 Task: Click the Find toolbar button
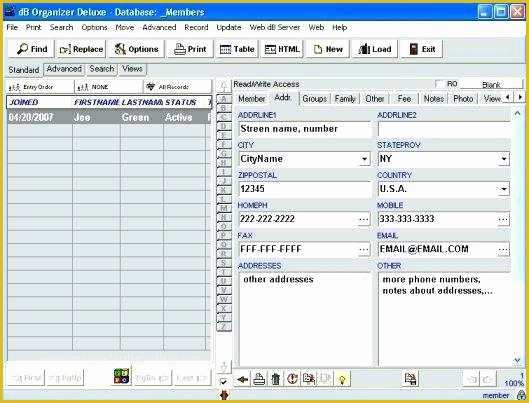click(31, 49)
